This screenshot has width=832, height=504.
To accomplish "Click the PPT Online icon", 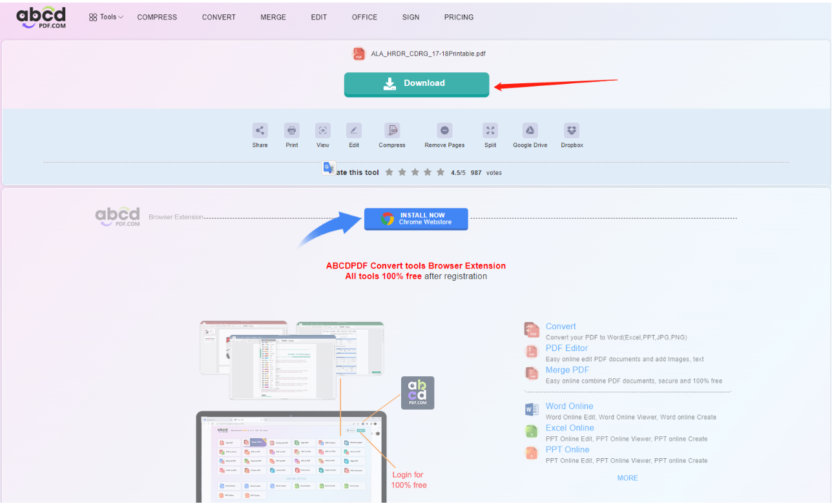I will point(532,453).
